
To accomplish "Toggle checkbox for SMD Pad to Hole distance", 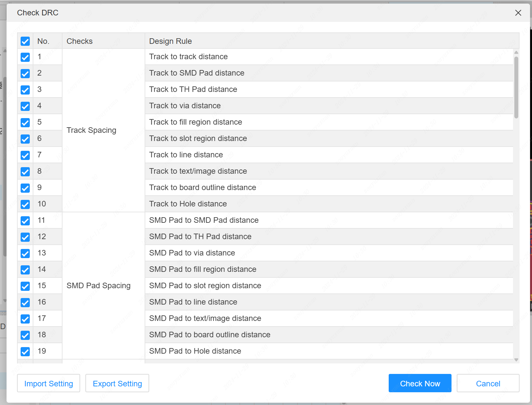I will point(25,352).
